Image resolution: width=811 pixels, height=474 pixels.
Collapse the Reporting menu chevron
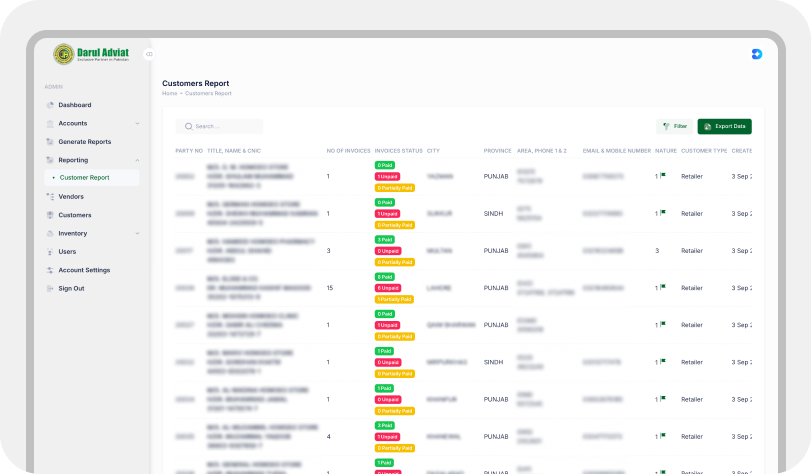[x=137, y=160]
